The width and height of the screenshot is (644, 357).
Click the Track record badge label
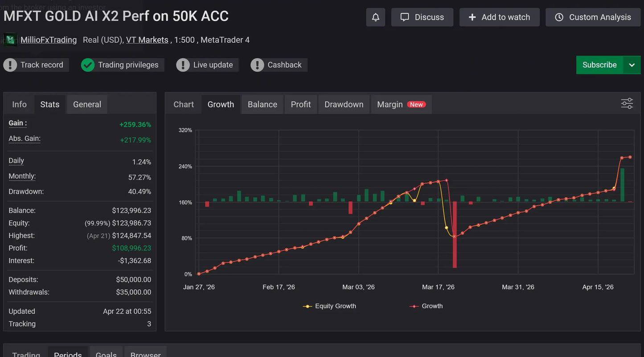pyautogui.click(x=42, y=65)
